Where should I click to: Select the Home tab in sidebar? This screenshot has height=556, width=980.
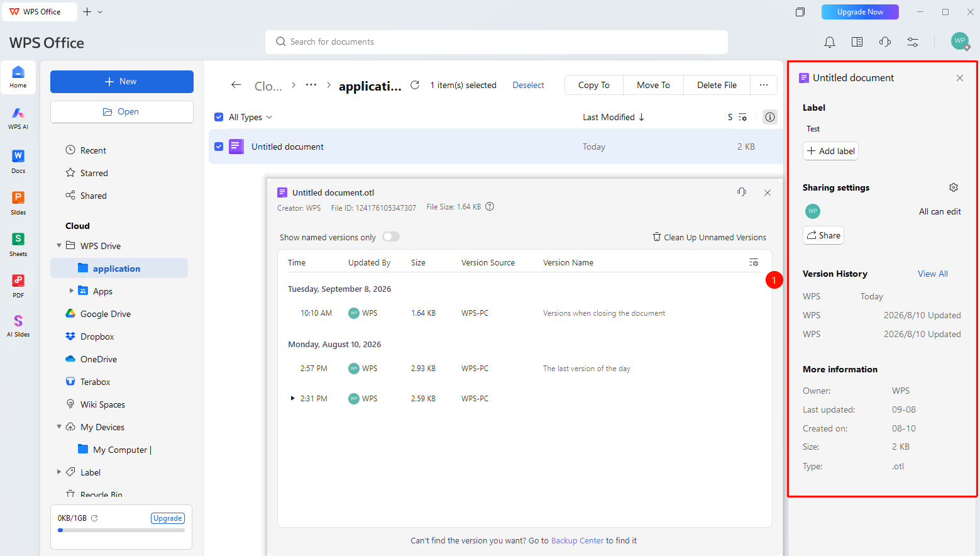[x=18, y=77]
